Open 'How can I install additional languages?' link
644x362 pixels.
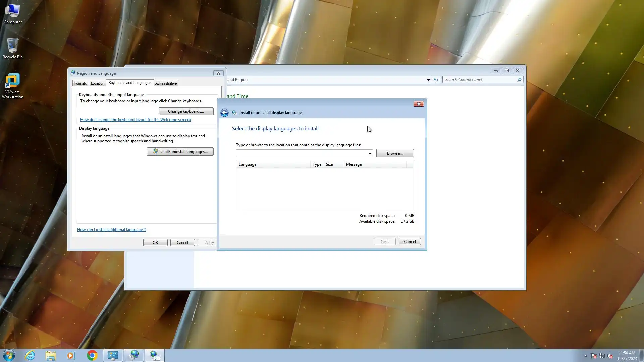coord(111,230)
